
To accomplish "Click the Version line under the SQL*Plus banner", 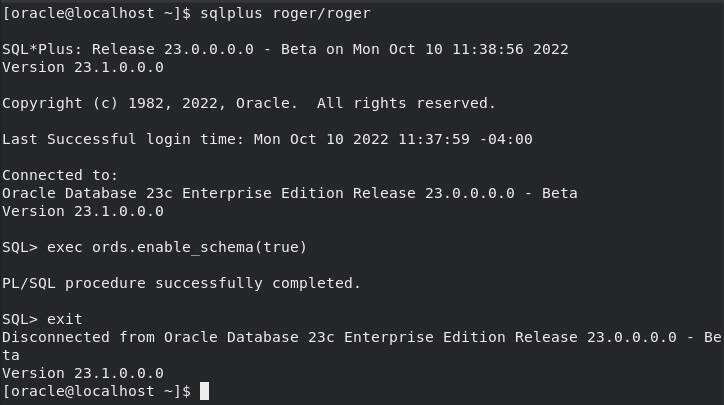I will [83, 67].
